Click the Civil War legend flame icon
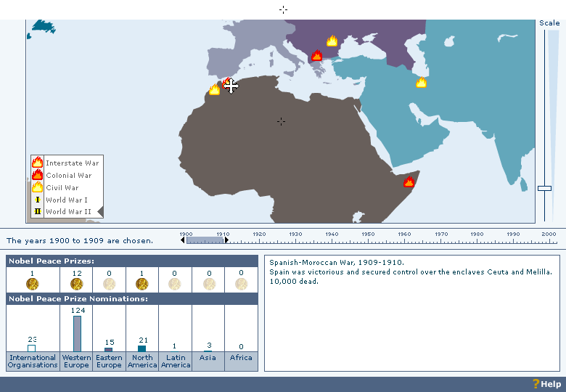The width and height of the screenshot is (566, 392). 37,187
